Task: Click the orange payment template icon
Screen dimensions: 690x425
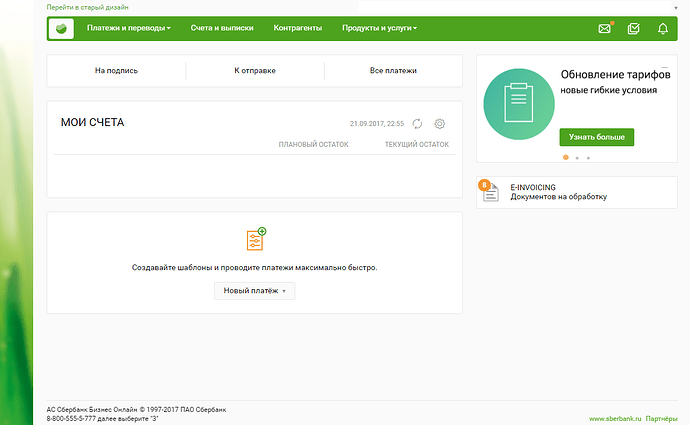Action: [x=256, y=239]
